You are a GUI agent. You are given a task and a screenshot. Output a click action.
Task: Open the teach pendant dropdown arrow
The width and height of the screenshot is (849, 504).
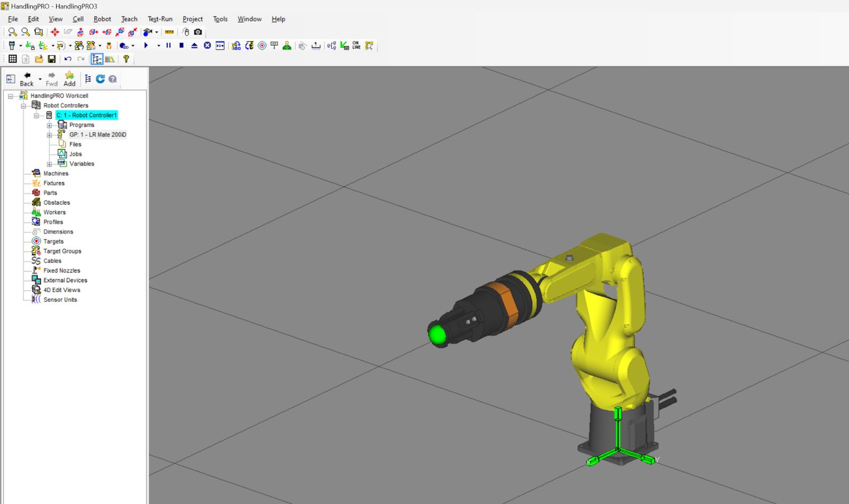coord(21,46)
